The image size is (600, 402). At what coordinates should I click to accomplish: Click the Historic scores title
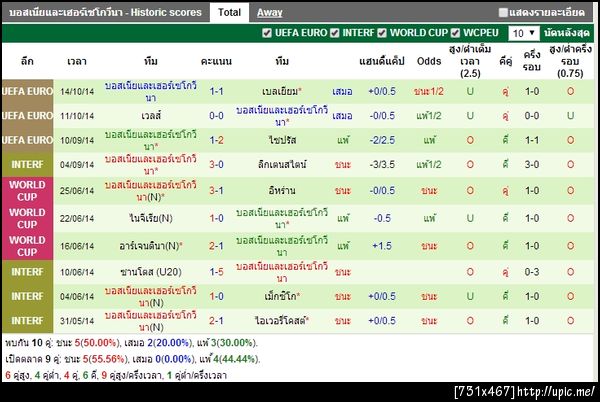105,13
